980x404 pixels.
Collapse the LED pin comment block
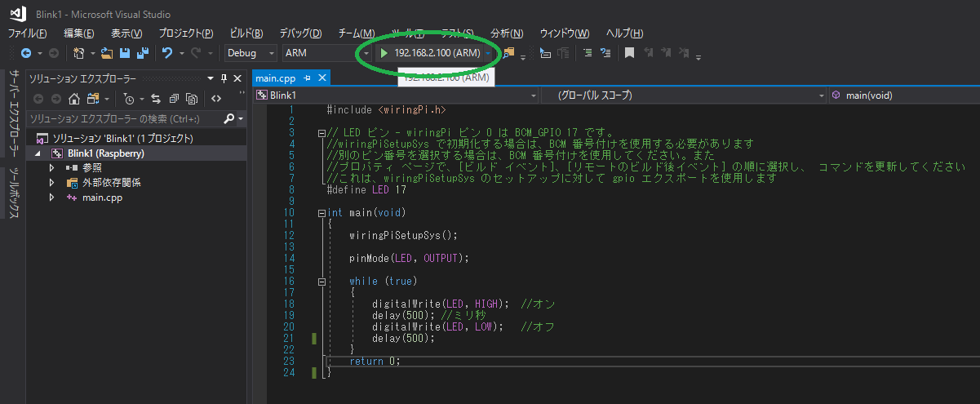pyautogui.click(x=321, y=133)
